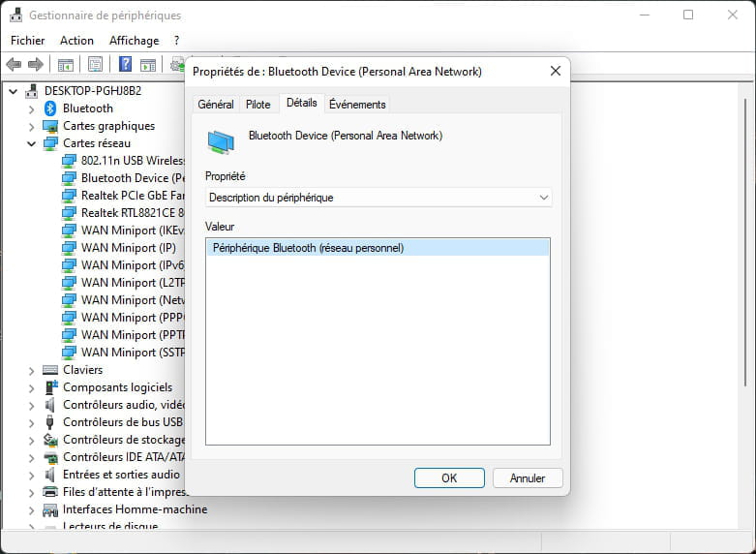Open the ? help menu
Viewport: 756px width, 554px height.
176,40
